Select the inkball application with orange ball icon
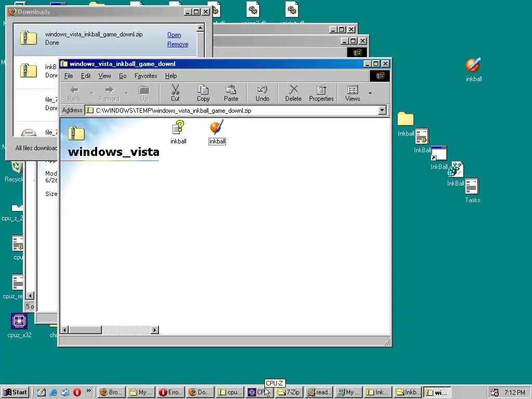The image size is (532, 399). (x=217, y=132)
